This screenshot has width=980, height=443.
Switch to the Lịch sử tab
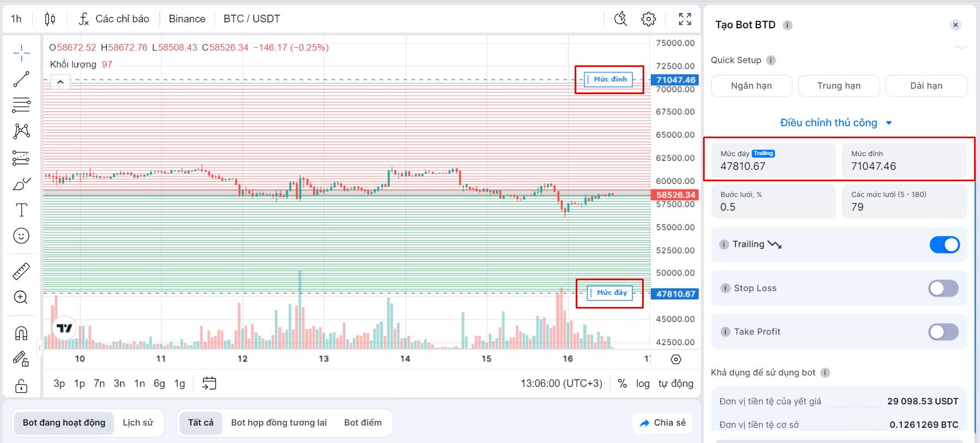138,423
